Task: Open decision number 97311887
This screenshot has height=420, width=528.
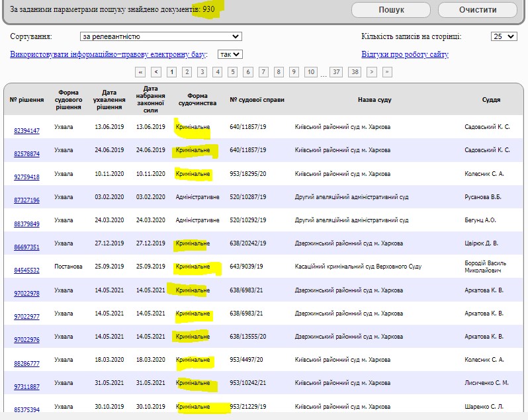Action: (26, 387)
